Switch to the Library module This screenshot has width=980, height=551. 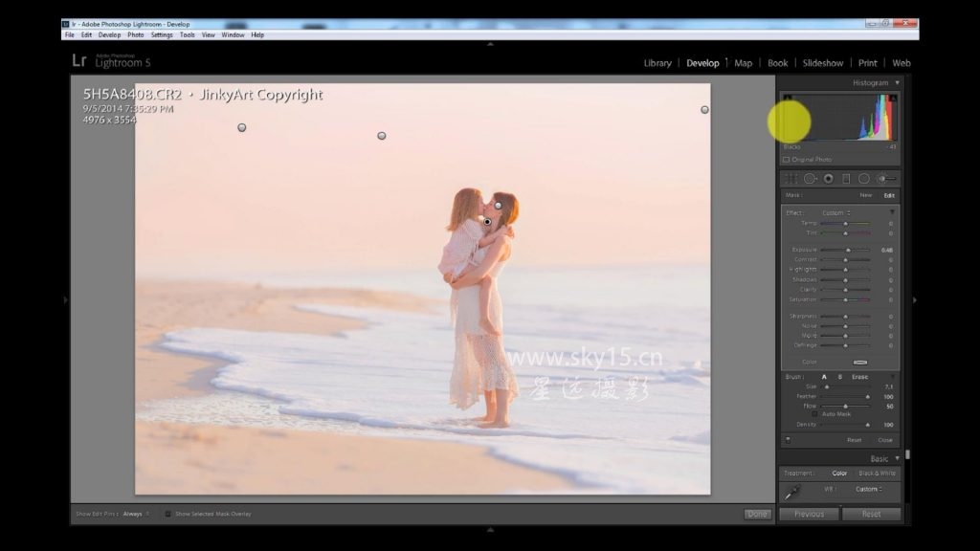pyautogui.click(x=657, y=62)
